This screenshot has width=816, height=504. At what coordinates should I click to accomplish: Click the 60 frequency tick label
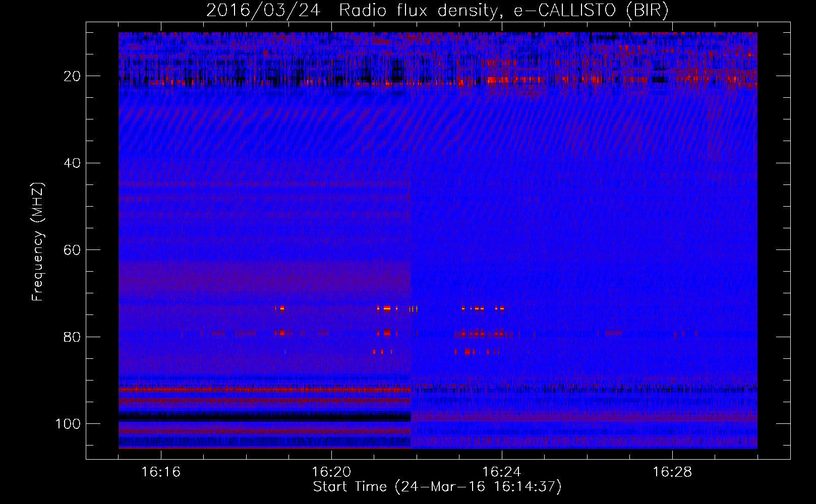point(73,250)
